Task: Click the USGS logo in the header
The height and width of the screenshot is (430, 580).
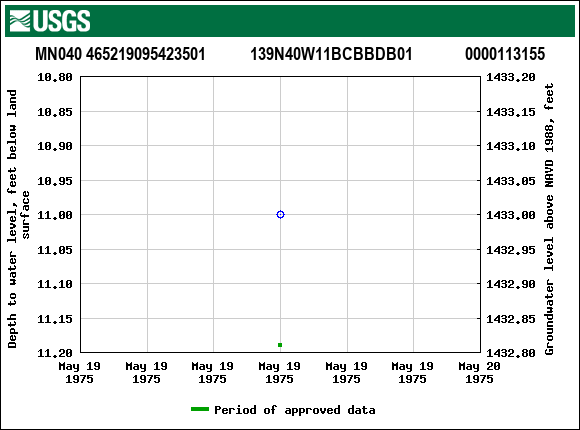Action: pyautogui.click(x=50, y=21)
